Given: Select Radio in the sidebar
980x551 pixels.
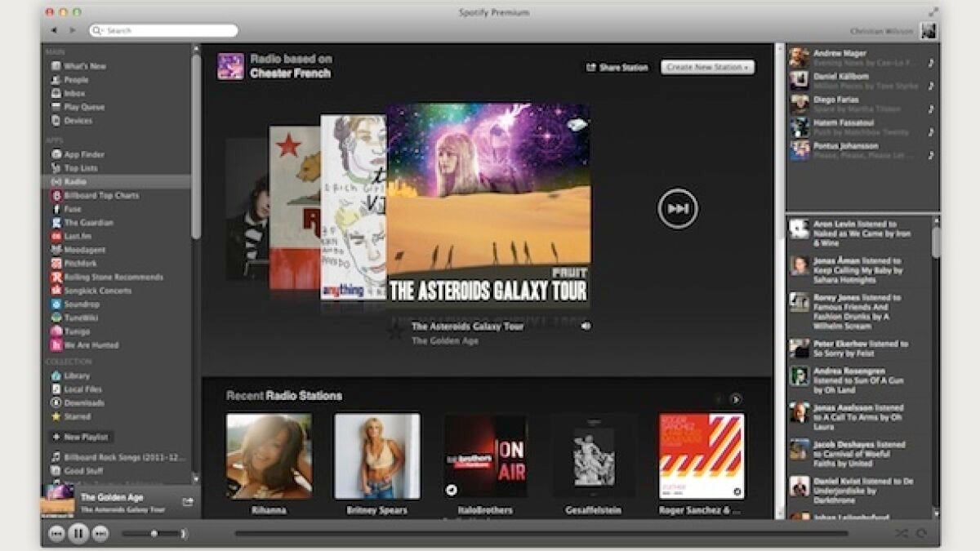Looking at the screenshot, I should 75,182.
